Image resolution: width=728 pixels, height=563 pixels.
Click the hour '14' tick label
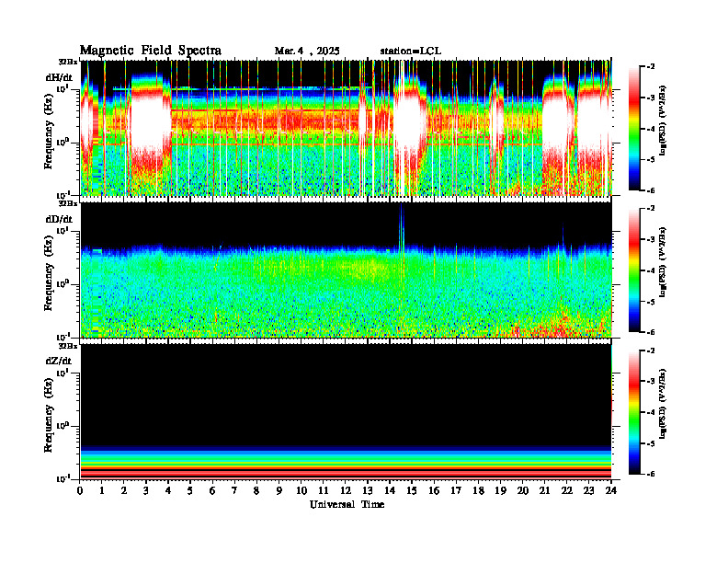coord(390,490)
